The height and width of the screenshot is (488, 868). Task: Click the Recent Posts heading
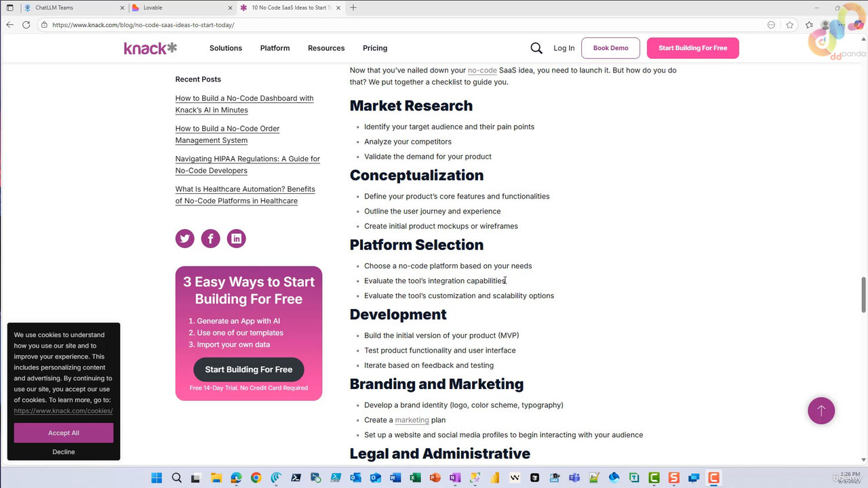(x=198, y=79)
